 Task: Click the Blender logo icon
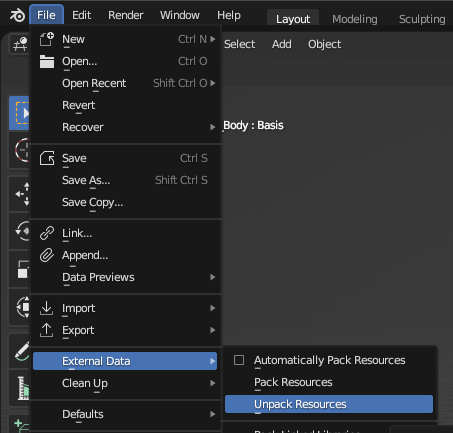pyautogui.click(x=17, y=15)
